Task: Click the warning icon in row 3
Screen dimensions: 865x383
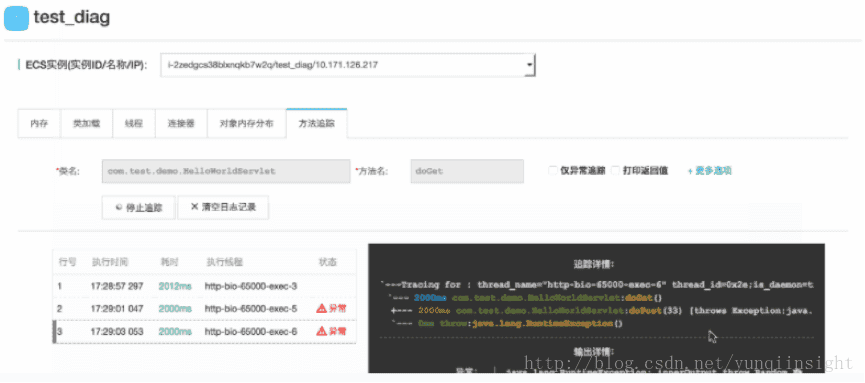Action: [321, 332]
